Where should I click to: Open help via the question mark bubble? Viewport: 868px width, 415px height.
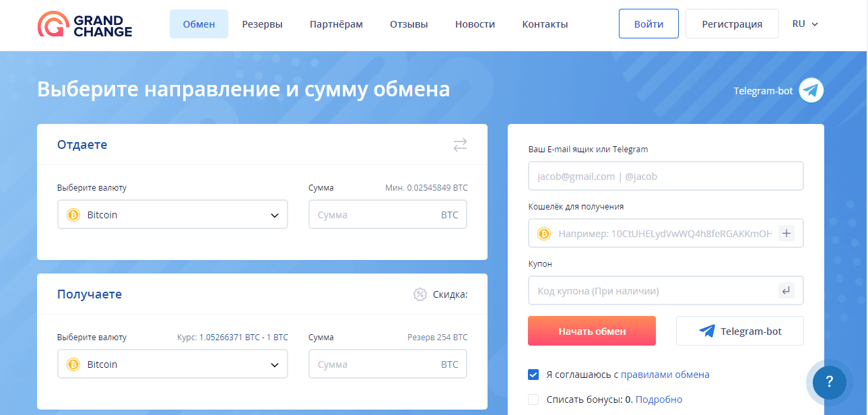point(830,382)
